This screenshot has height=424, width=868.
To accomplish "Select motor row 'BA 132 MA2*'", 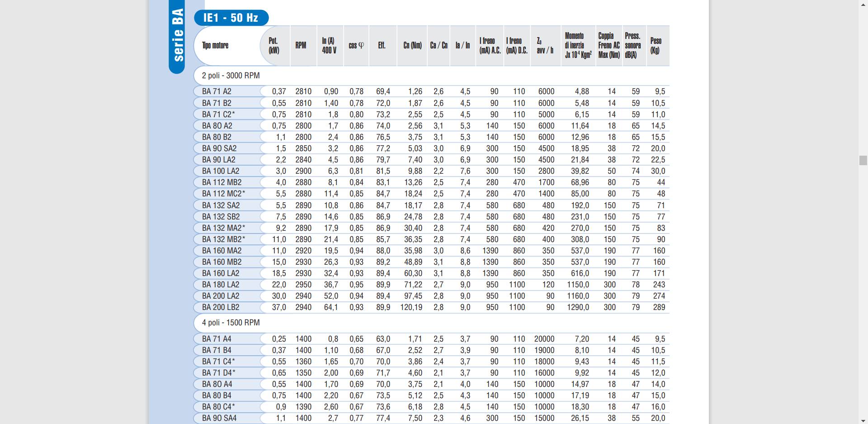I will coord(432,228).
